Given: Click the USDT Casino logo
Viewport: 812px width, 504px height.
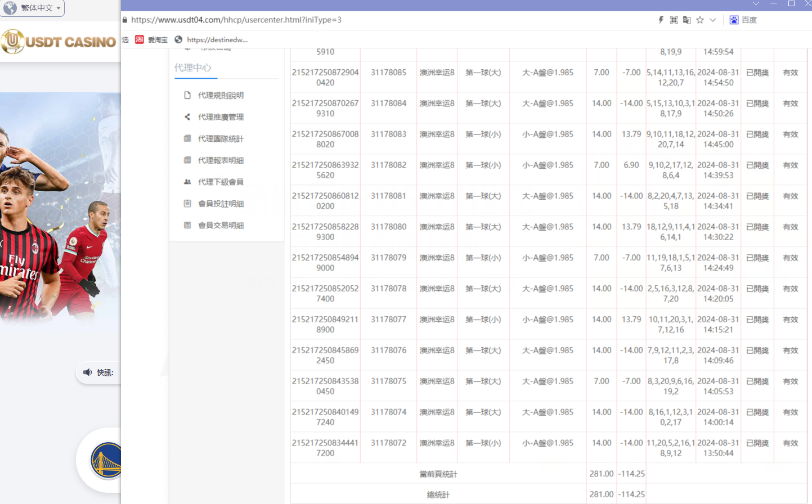Looking at the screenshot, I should [x=59, y=42].
